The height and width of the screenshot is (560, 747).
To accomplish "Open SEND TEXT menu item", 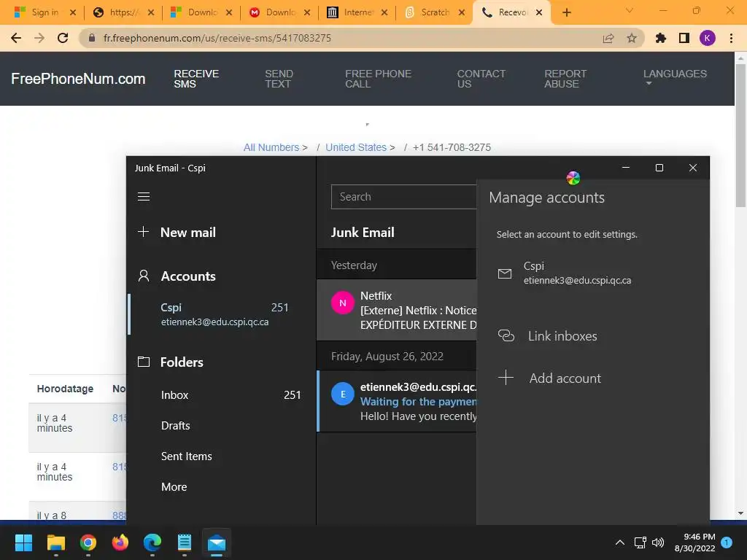I will [279, 79].
